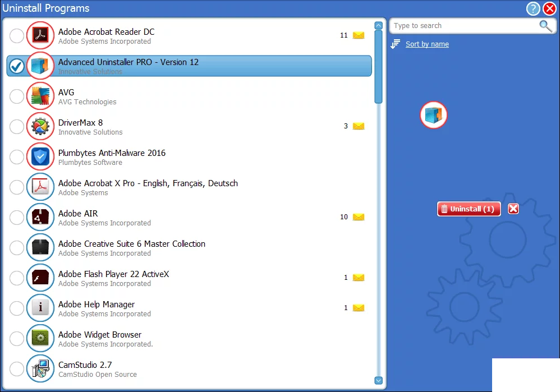Screen dimensions: 560x392
Task: Click the Adobe Flash Player 22 icon
Action: (x=40, y=278)
